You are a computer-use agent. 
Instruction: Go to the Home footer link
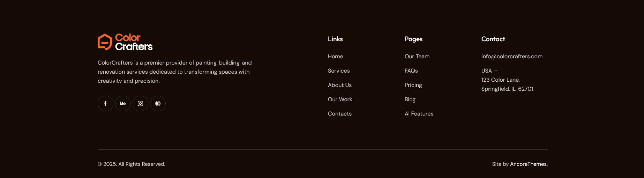[336, 57]
